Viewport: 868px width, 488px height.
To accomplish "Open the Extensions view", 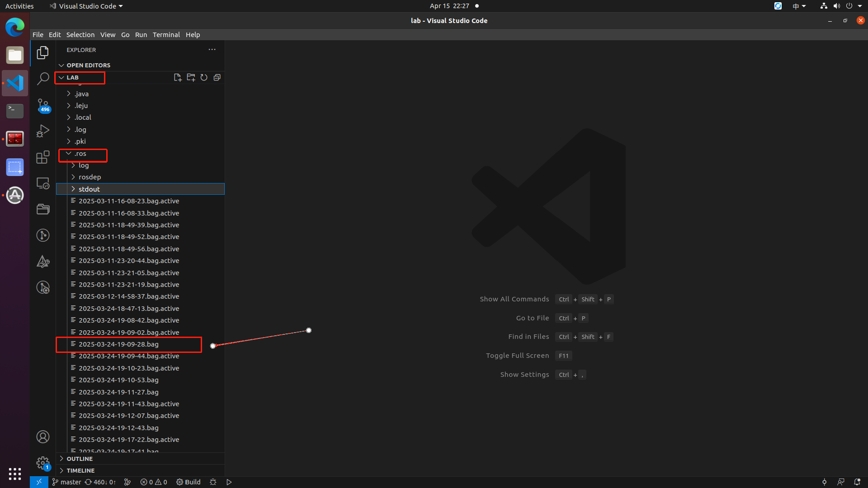I will pos(43,157).
